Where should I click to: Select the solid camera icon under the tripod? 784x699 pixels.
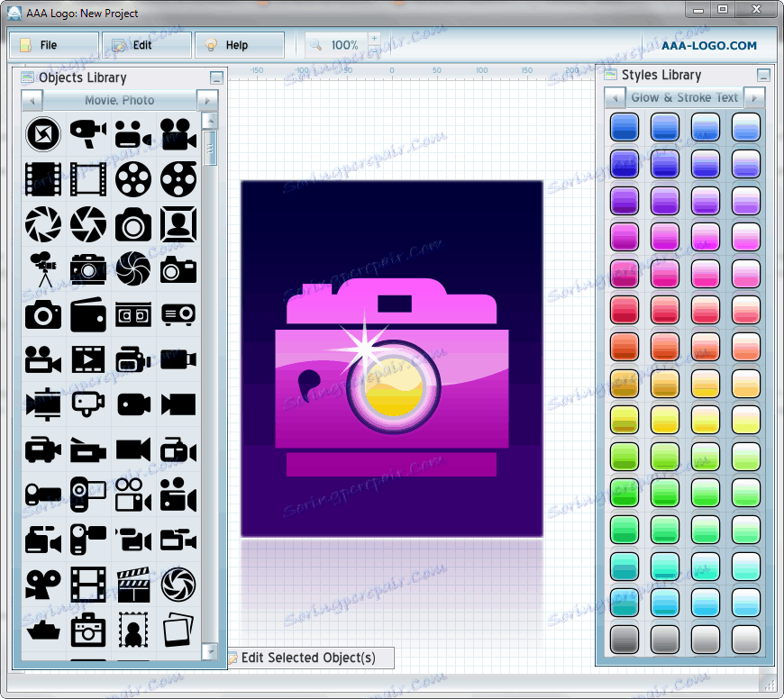pyautogui.click(x=43, y=314)
